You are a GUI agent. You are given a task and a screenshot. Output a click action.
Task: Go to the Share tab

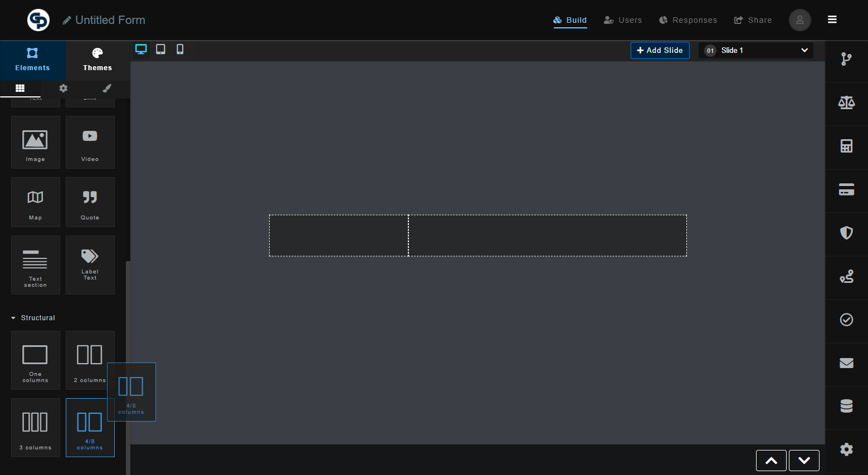click(x=753, y=20)
